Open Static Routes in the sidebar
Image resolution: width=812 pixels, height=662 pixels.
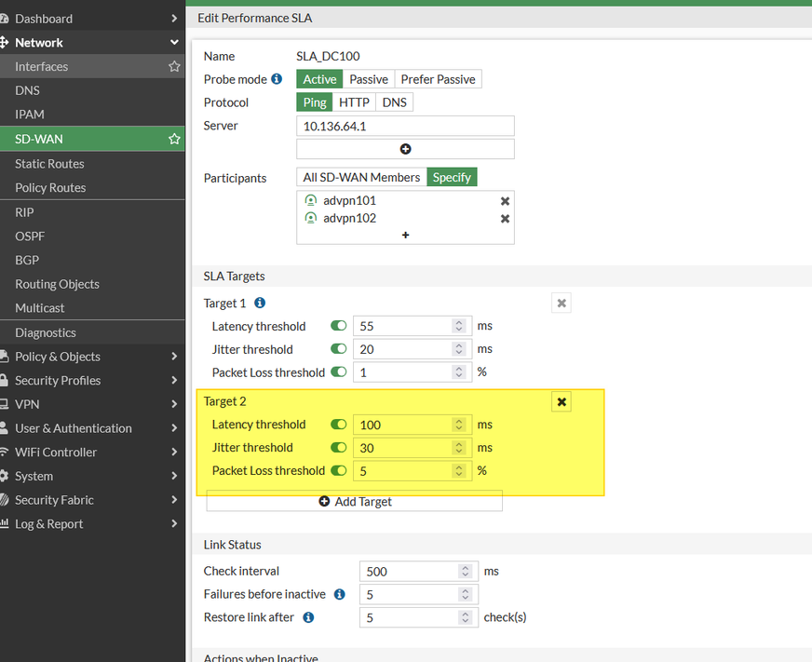(49, 164)
